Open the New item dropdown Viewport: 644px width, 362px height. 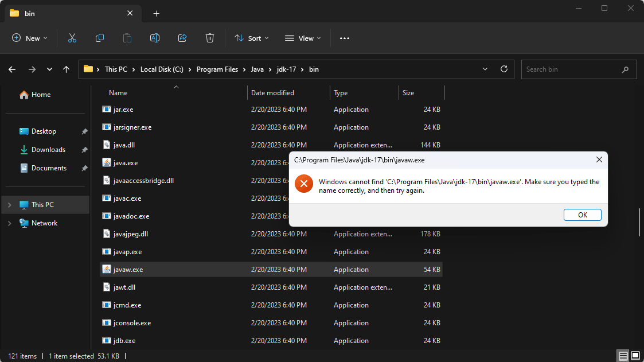point(30,38)
